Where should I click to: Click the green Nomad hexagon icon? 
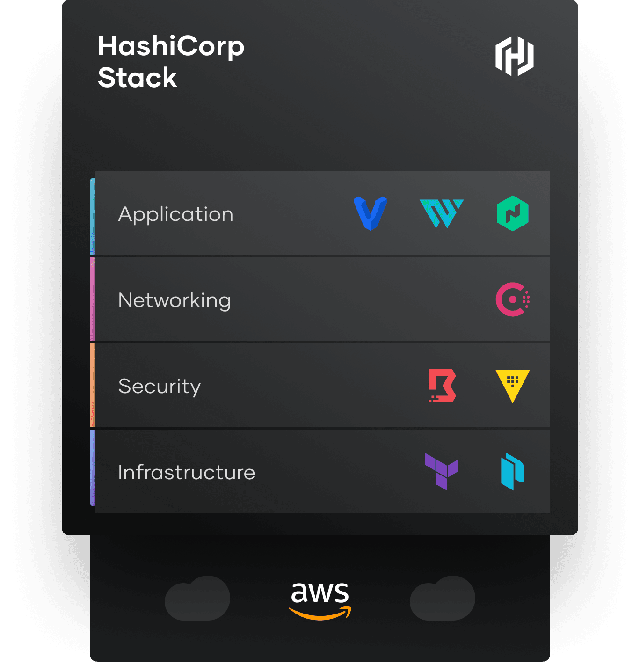click(x=513, y=213)
